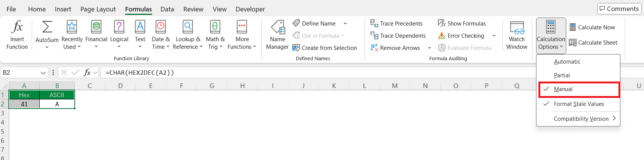Viewport: 644px width, 160px height.
Task: Click the Calculation Options button
Action: pos(551,35)
